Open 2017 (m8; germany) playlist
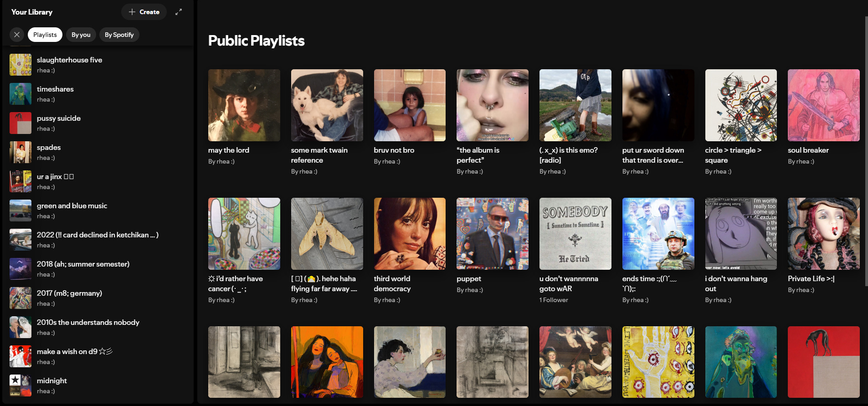Image resolution: width=868 pixels, height=406 pixels. tap(98, 298)
